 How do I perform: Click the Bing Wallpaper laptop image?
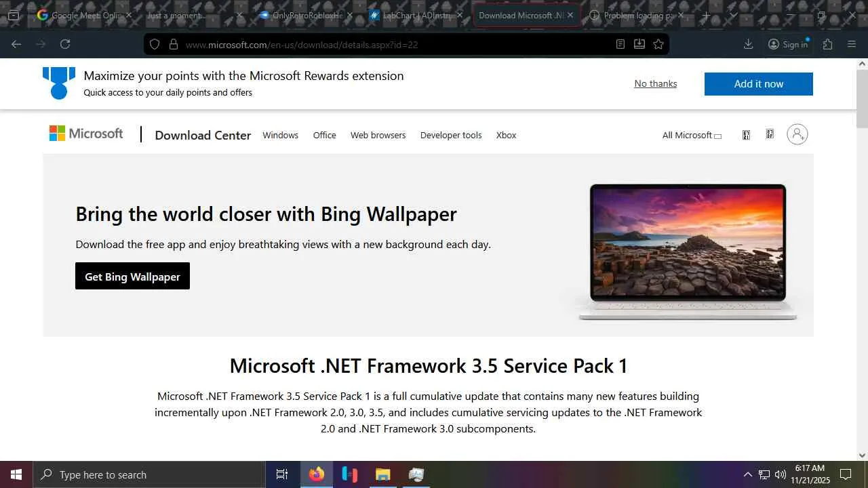click(x=688, y=251)
